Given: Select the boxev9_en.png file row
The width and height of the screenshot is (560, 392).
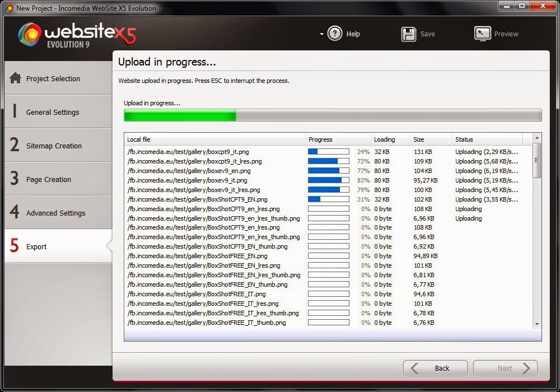Looking at the screenshot, I should pyautogui.click(x=328, y=171).
